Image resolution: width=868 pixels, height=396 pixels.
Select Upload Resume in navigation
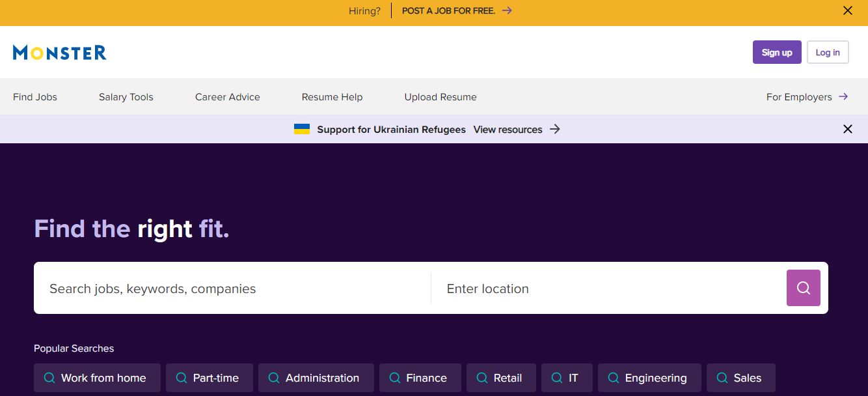441,97
